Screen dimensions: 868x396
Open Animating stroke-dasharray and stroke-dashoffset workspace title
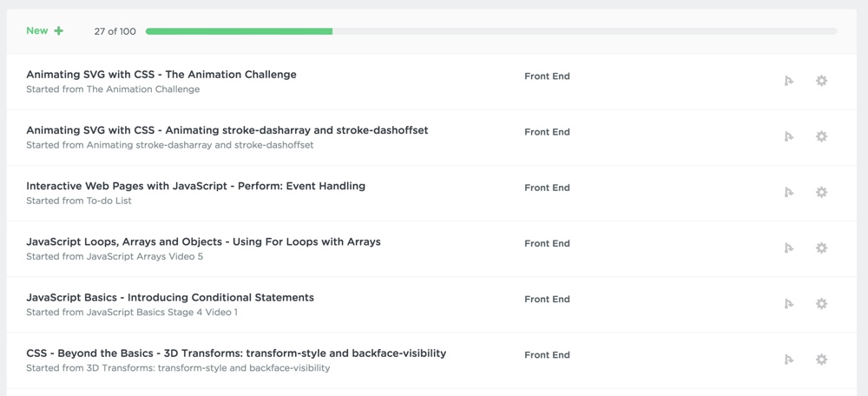pyautogui.click(x=227, y=131)
